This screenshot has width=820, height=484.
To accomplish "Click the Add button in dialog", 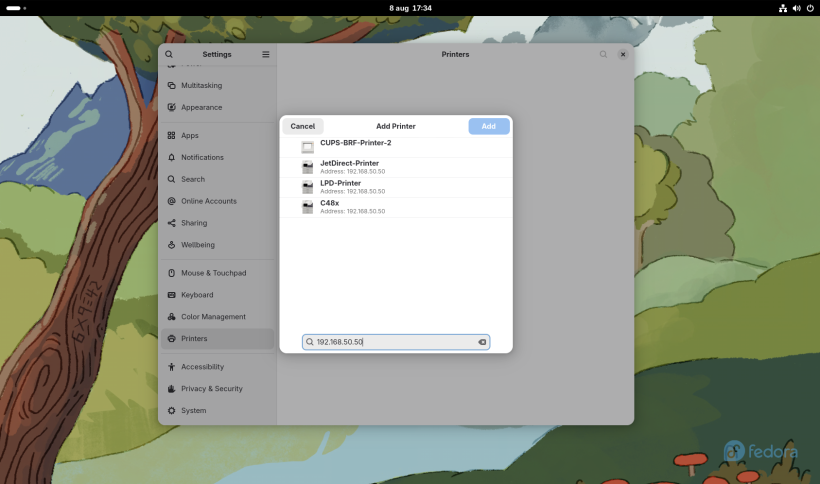I will pos(488,126).
